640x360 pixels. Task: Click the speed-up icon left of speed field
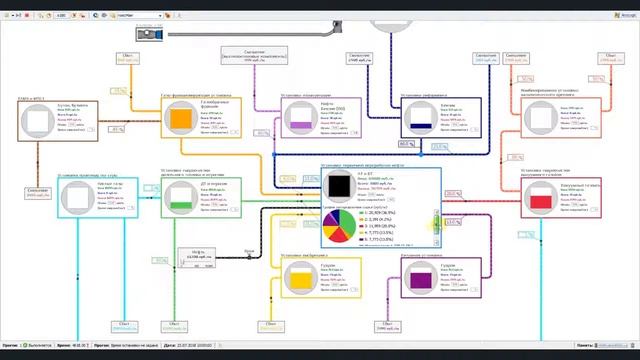pyautogui.click(x=48, y=16)
